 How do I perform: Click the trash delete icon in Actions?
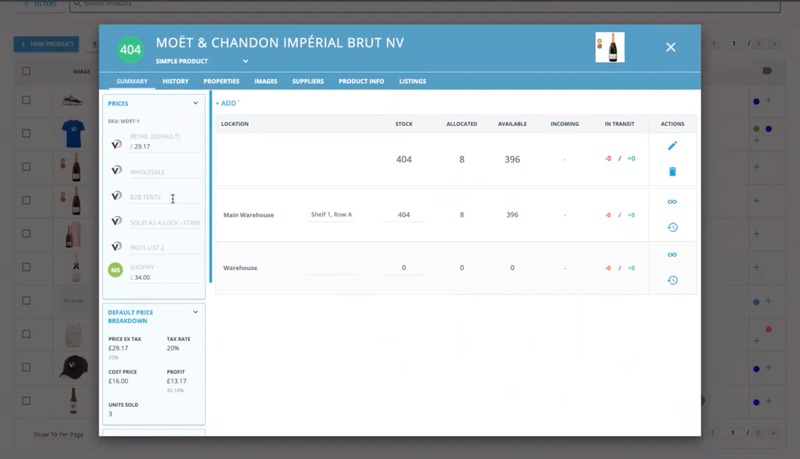(x=672, y=172)
